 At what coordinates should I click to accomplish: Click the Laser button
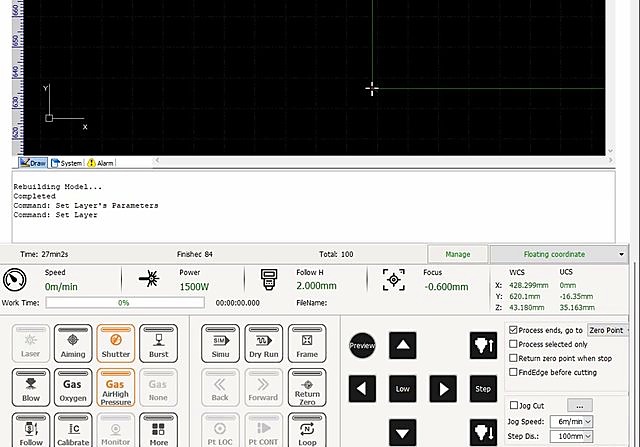[x=31, y=343]
